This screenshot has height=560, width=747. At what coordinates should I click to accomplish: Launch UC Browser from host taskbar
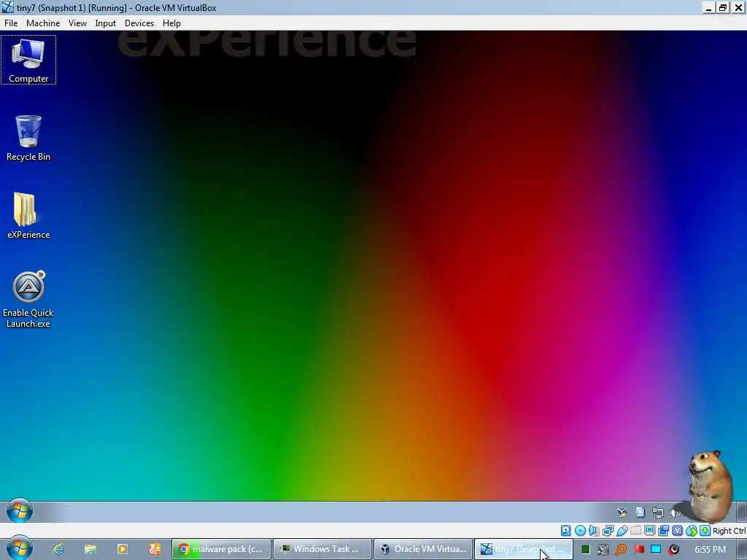155,549
